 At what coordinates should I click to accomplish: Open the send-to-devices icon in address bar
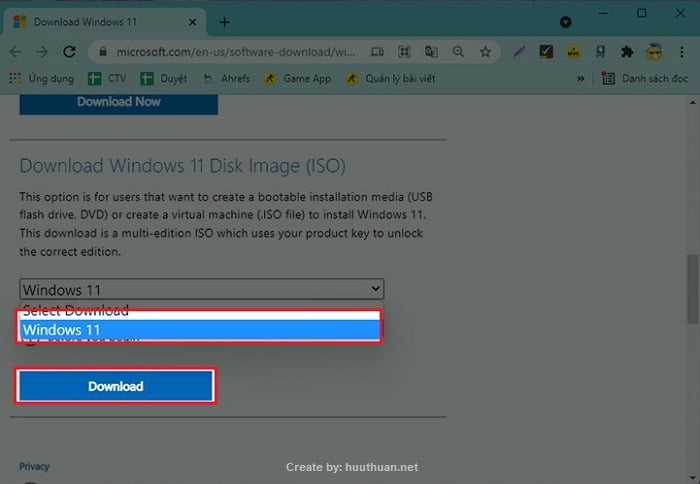(x=377, y=52)
